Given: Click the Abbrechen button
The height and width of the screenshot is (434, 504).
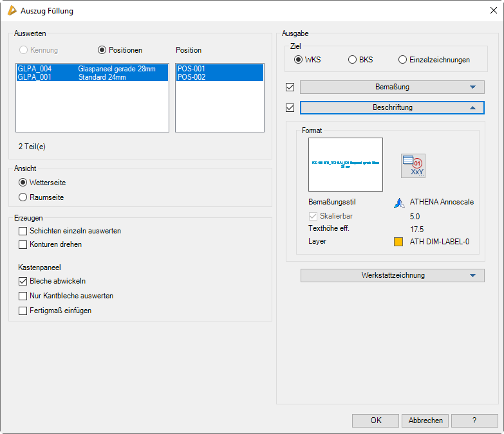Looking at the screenshot, I should (x=425, y=420).
